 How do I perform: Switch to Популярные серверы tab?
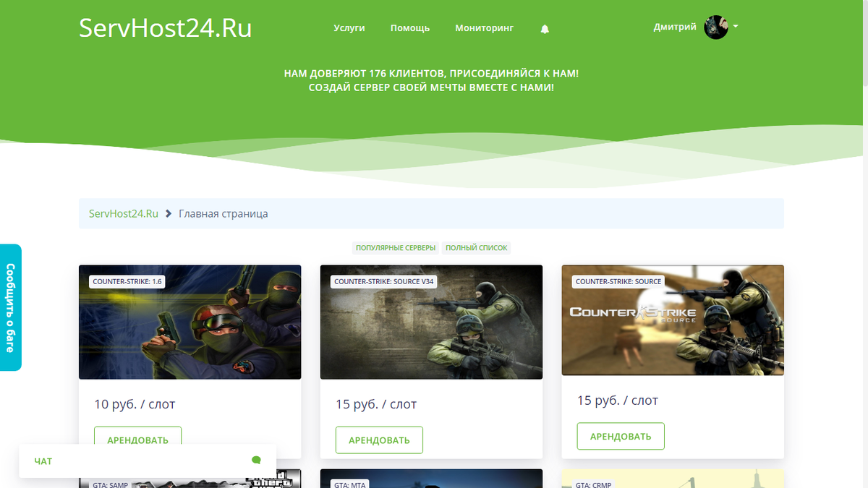coord(396,248)
